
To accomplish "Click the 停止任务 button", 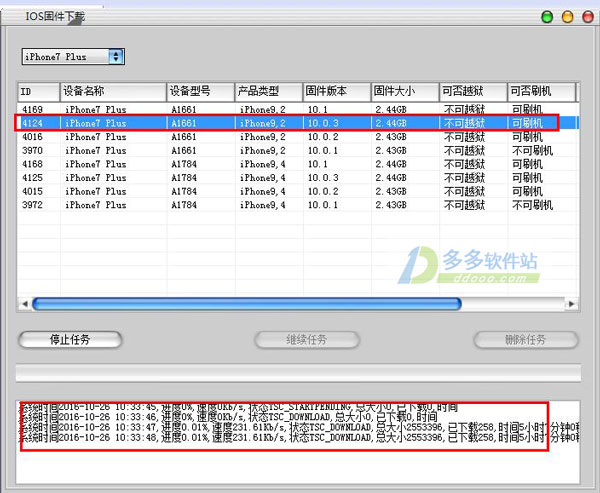I will coord(70,340).
